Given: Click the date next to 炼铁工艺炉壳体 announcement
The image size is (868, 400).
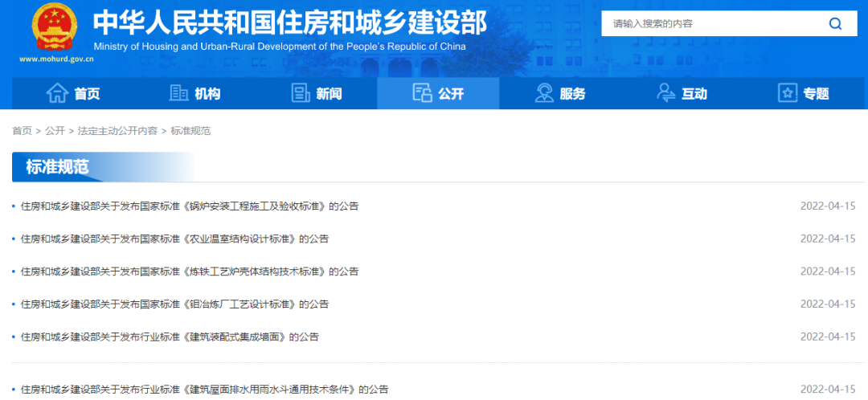Looking at the screenshot, I should tap(828, 271).
